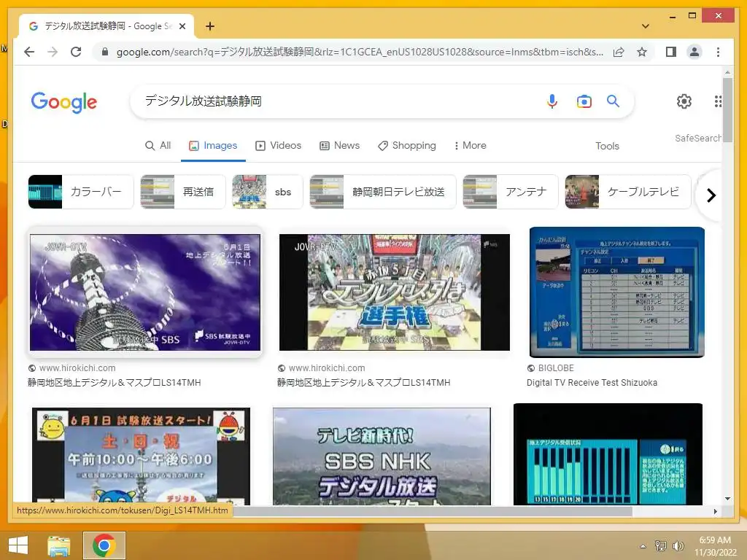This screenshot has width=747, height=560.
Task: Reload the current page
Action: coord(76,52)
